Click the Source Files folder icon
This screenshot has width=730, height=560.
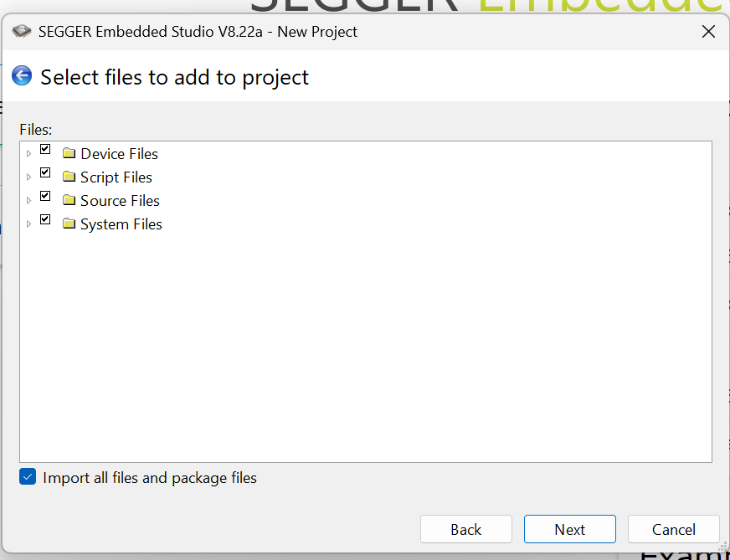[x=69, y=201]
